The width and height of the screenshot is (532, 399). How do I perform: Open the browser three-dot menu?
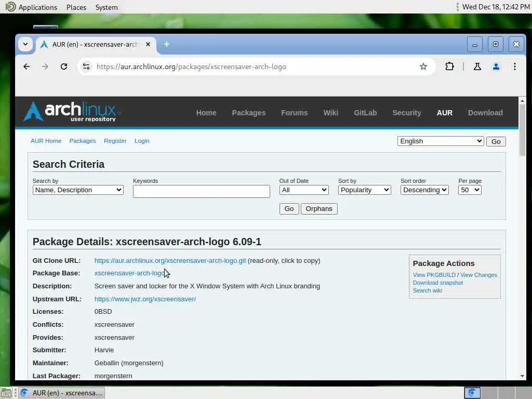tap(515, 66)
